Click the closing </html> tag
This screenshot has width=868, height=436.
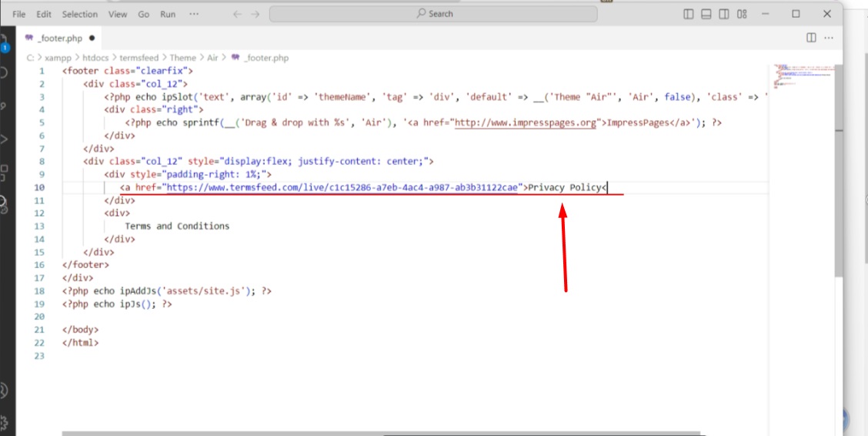click(80, 342)
